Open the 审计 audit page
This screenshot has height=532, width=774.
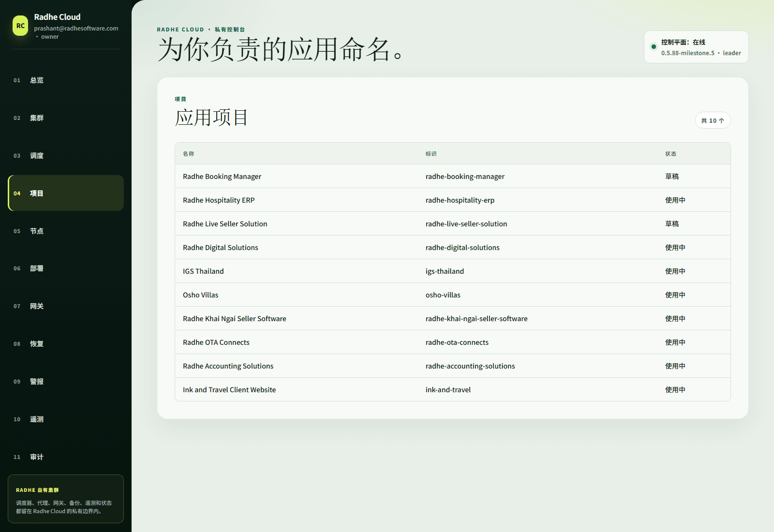[x=66, y=457]
